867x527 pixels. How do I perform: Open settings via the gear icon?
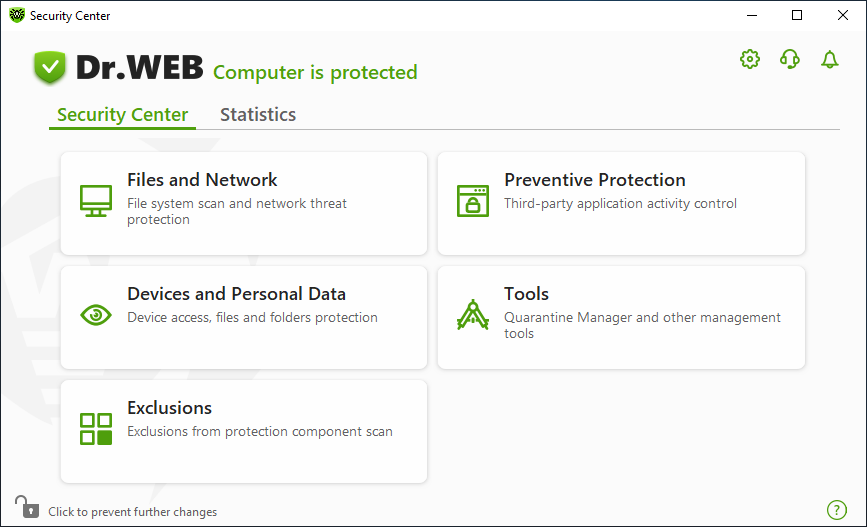(x=750, y=59)
